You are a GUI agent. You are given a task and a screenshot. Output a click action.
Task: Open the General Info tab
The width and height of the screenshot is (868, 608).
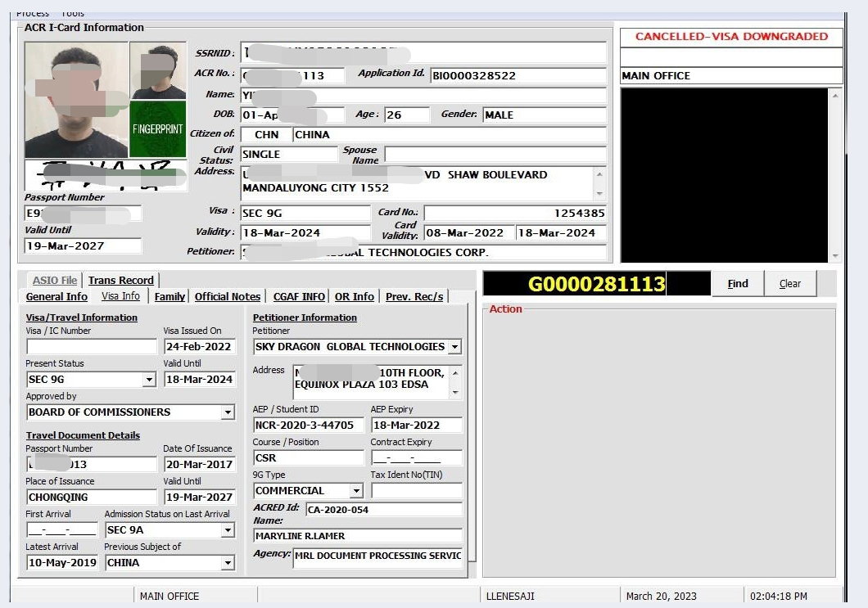pos(57,296)
